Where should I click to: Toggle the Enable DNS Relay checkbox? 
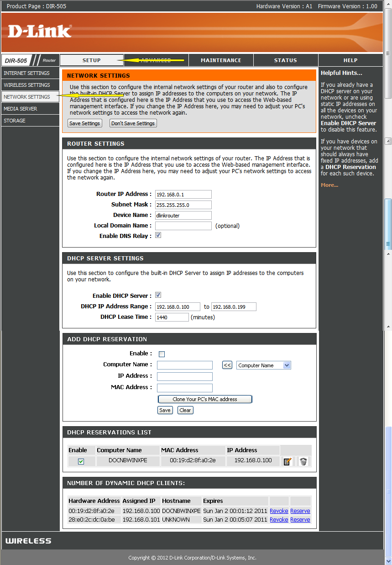pos(158,235)
